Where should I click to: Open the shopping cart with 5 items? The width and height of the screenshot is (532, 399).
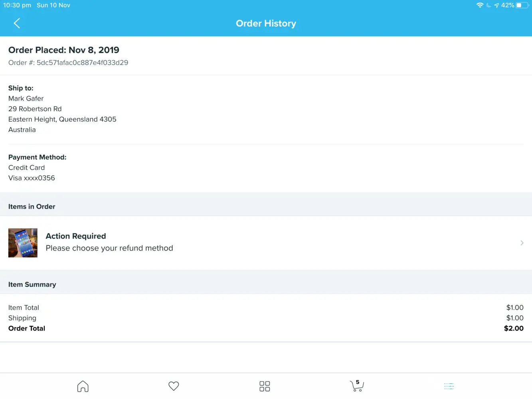click(x=356, y=385)
